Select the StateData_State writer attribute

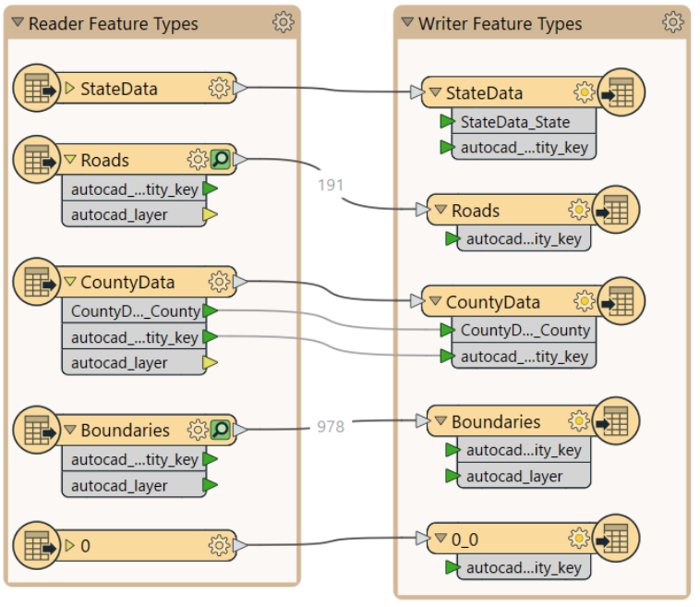(514, 122)
